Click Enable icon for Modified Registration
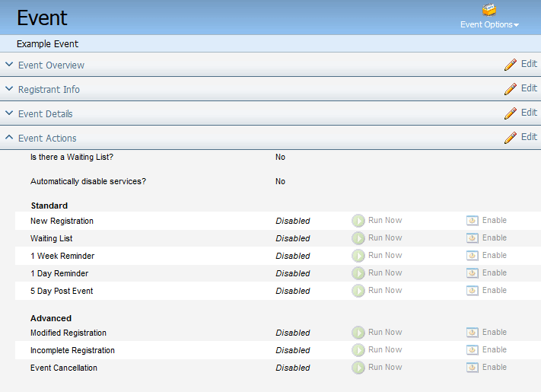This screenshot has height=392, width=541. [473, 333]
